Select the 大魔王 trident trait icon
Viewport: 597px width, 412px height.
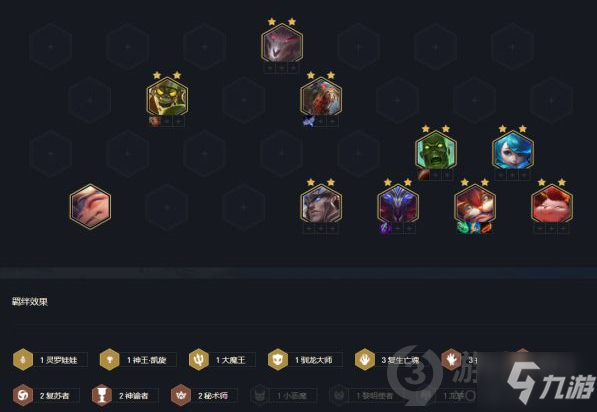tap(199, 359)
